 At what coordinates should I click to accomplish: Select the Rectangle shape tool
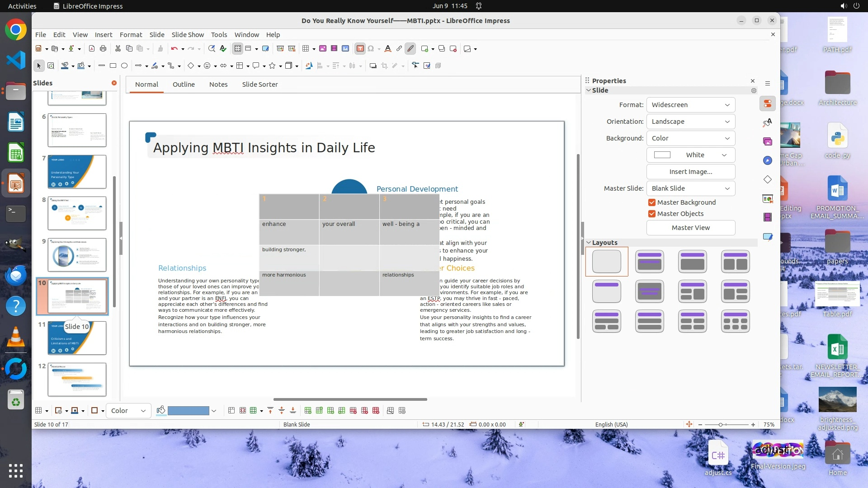(113, 66)
